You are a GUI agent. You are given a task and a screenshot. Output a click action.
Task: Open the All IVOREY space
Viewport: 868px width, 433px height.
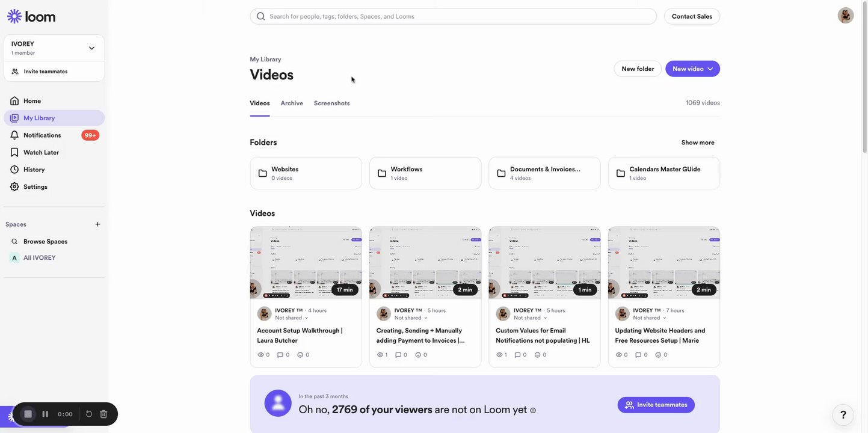point(54,258)
